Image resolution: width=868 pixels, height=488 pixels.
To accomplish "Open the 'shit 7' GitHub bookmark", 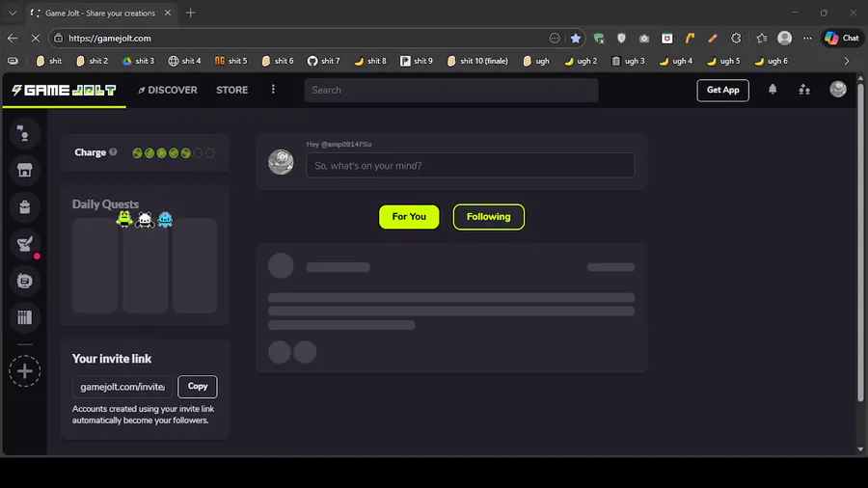I will [324, 61].
